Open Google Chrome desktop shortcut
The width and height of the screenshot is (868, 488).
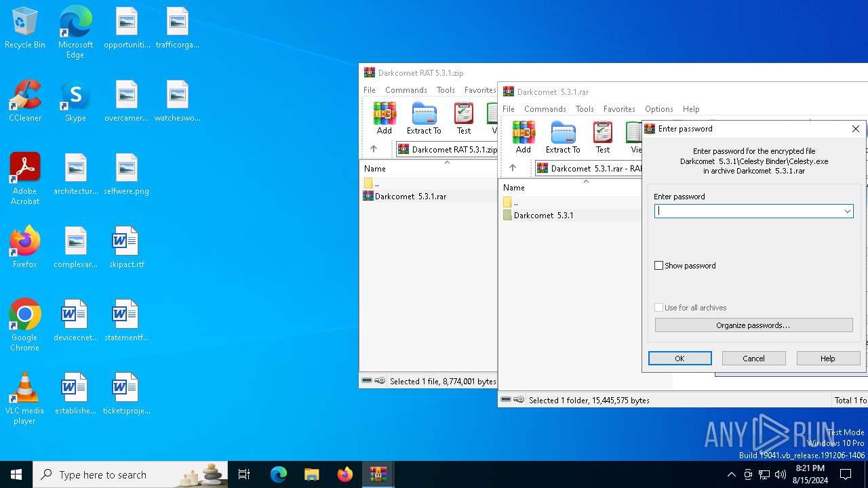click(25, 325)
